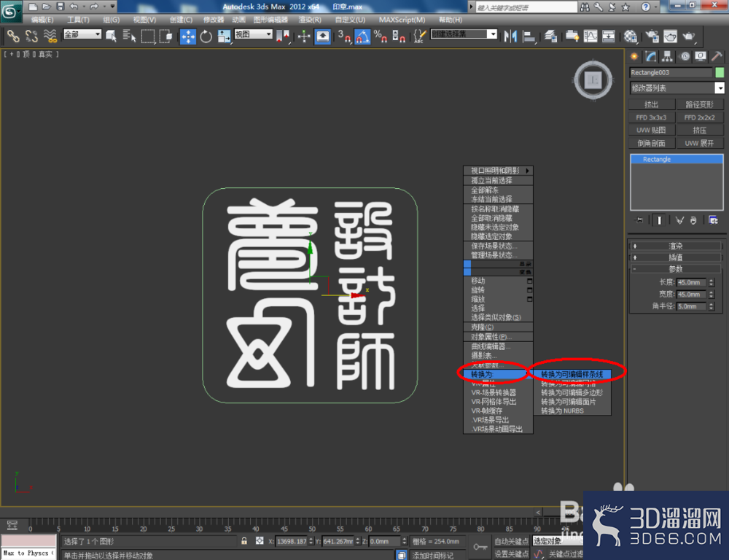Collapse the 参数 rollout

click(675, 269)
